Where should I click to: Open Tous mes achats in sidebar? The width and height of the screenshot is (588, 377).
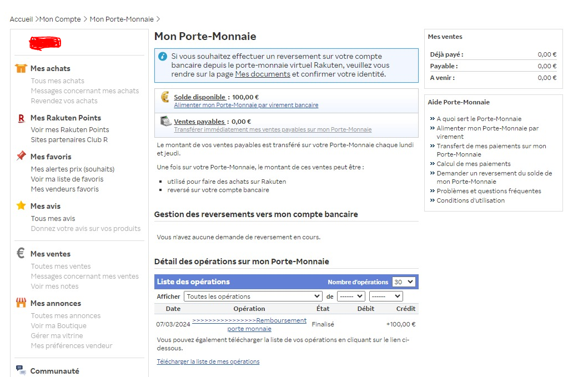[57, 81]
